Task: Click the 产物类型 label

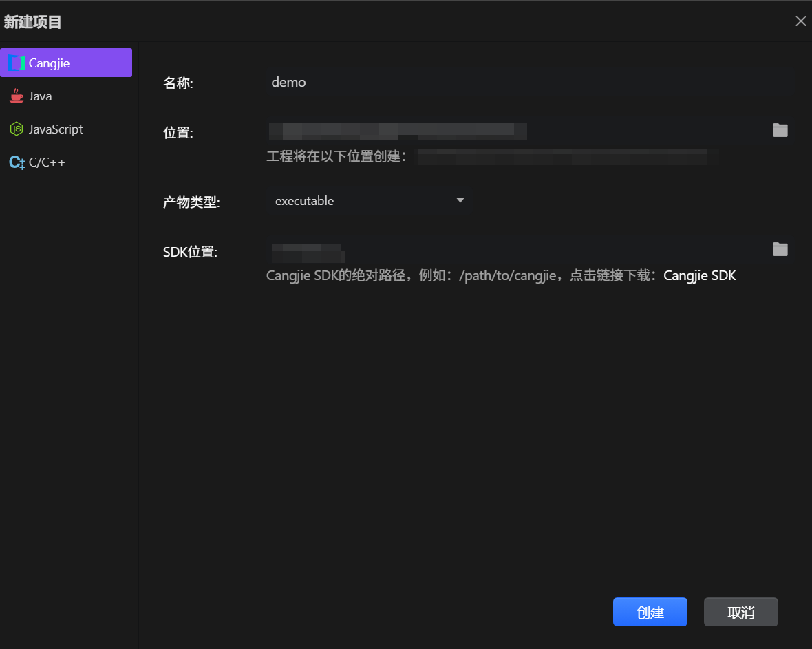Action: coord(191,202)
